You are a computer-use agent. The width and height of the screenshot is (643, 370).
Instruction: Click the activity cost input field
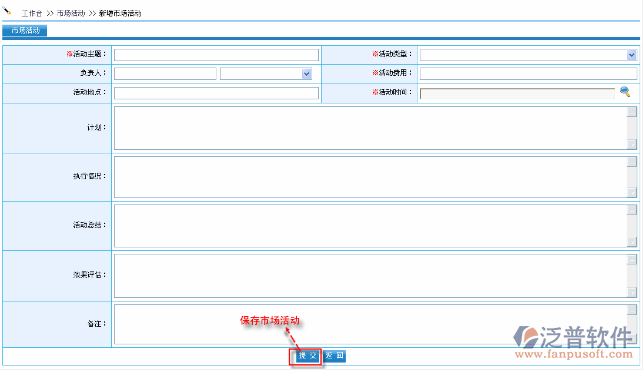(529, 74)
